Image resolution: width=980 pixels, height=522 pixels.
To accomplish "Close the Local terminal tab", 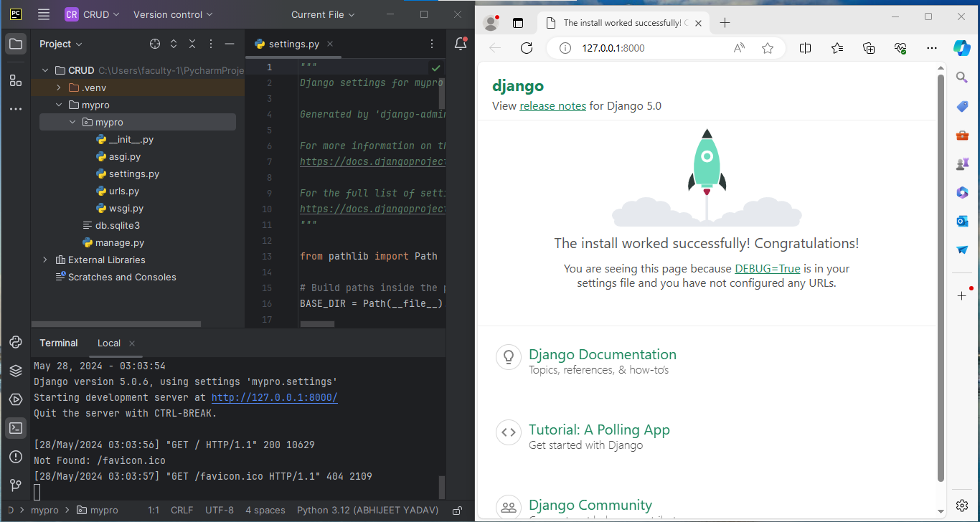I will (x=132, y=343).
